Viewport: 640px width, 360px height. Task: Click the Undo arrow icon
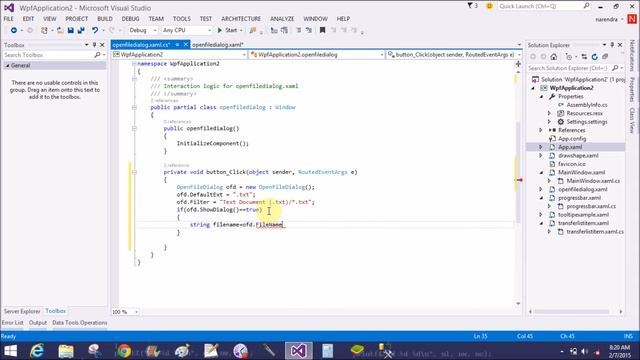[x=95, y=30]
